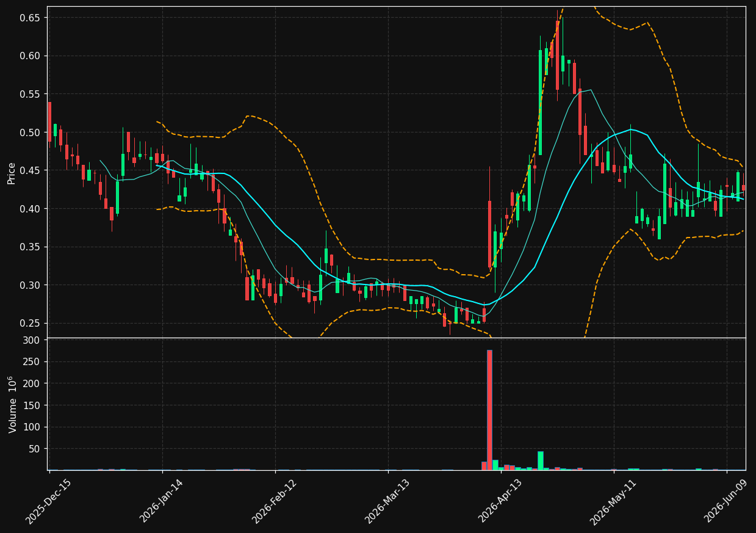
Task: Click the Price axis title
Action: pos(12,172)
